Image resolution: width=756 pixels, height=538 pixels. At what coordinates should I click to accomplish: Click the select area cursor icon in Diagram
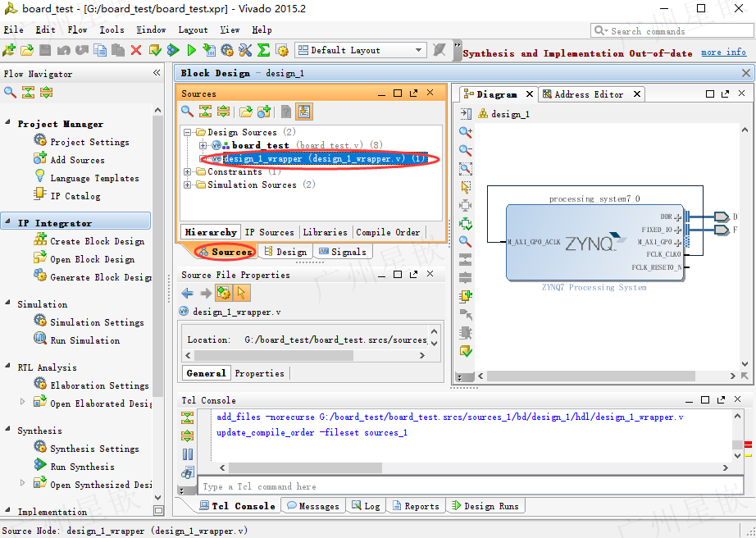(x=465, y=187)
